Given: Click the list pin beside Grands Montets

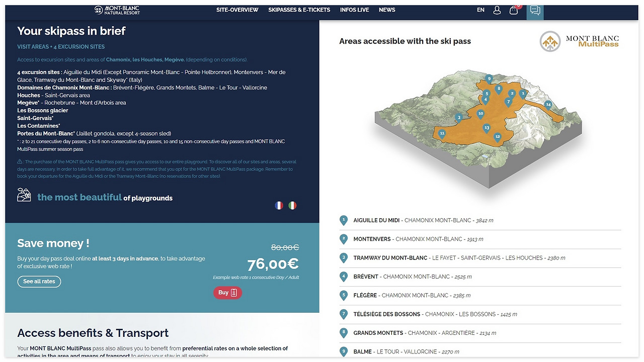Looking at the screenshot, I should (344, 333).
